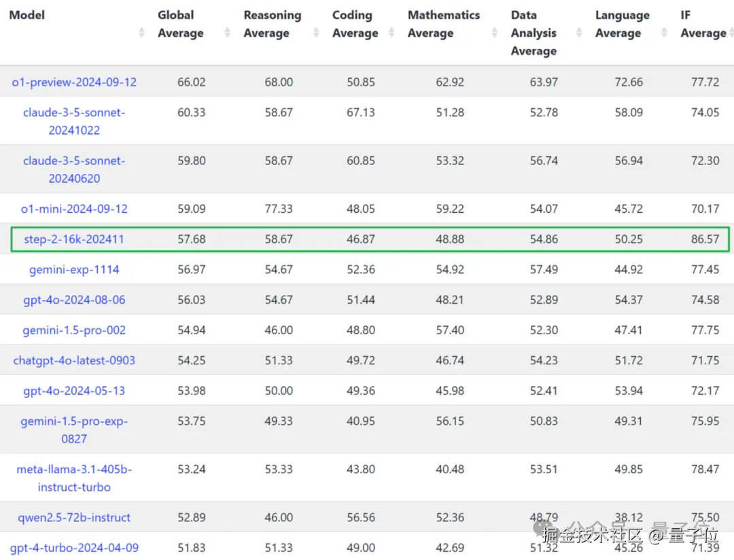Select Mathematics Average value 59.22
734x560 pixels.
[x=450, y=209]
